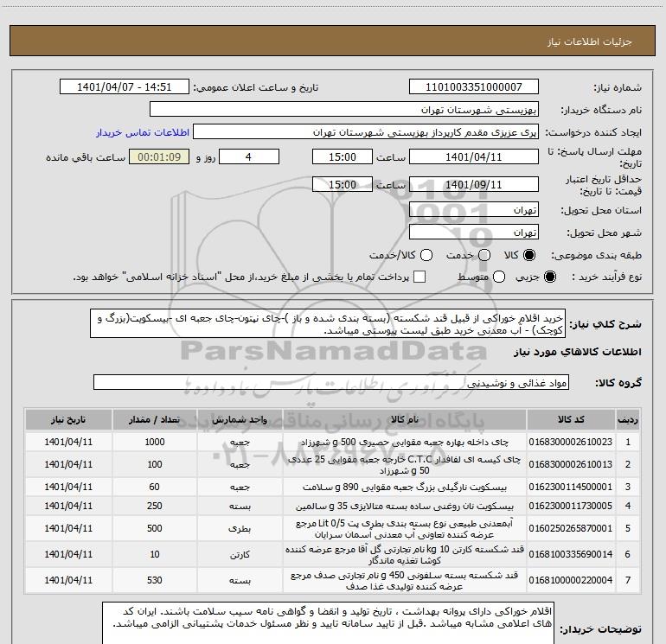This screenshot has width=666, height=644.
Task: Click the price validity date 1401/09/11 field
Action: 474,184
